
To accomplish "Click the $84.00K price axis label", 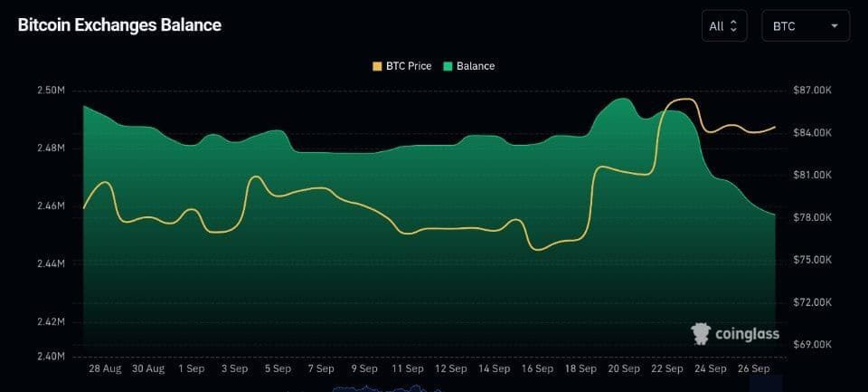I will pos(812,132).
